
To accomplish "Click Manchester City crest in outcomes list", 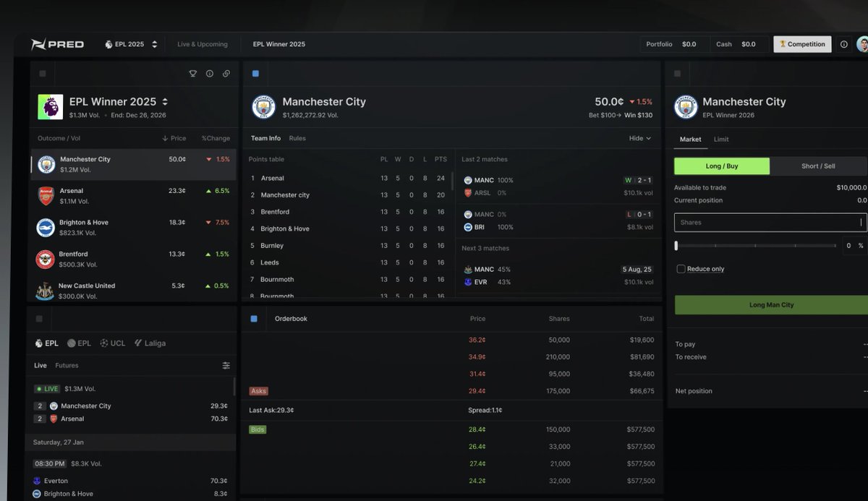I will click(46, 165).
